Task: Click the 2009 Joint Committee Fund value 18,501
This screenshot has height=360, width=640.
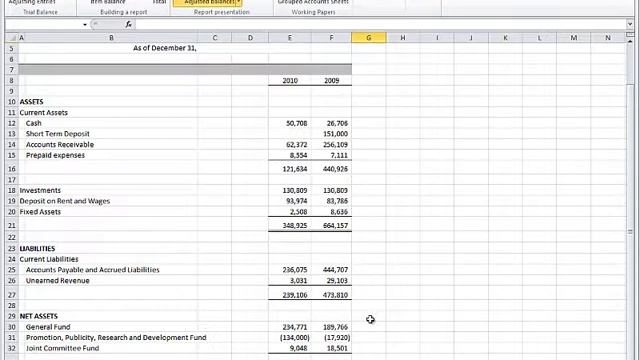Action: 337,348
